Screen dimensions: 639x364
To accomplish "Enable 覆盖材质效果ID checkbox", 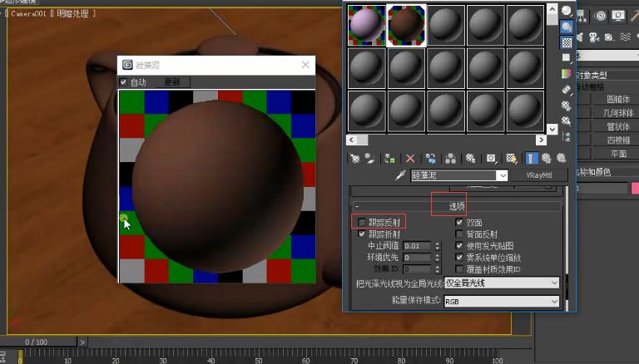I will (x=459, y=268).
